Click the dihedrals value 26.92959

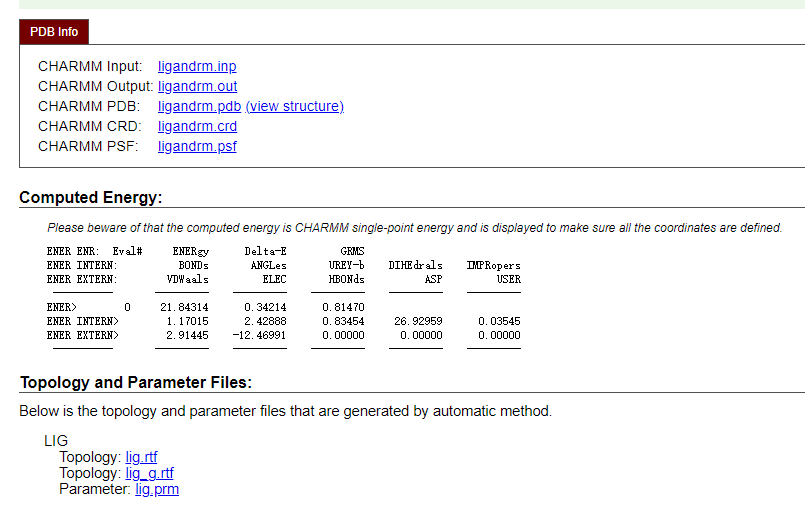(x=418, y=322)
